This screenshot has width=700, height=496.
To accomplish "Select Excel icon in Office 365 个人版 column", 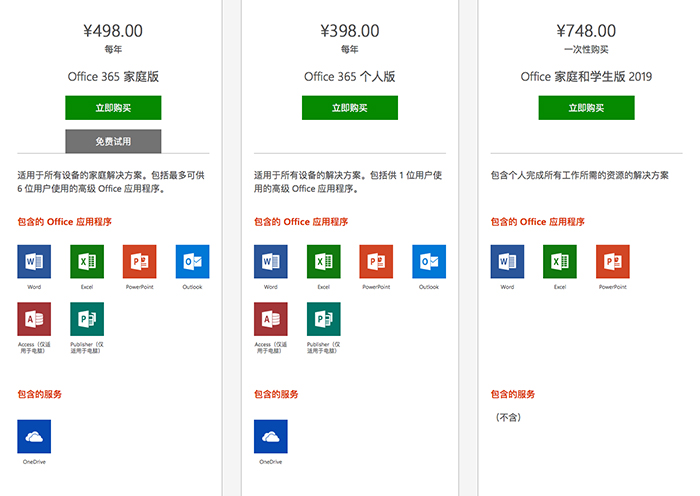I will [x=324, y=261].
